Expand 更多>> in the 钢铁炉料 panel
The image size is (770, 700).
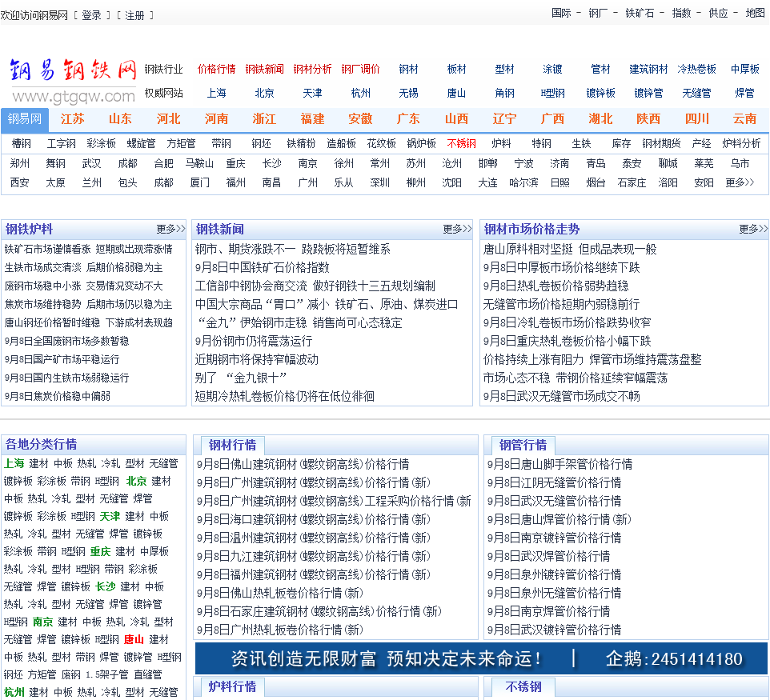coord(170,229)
